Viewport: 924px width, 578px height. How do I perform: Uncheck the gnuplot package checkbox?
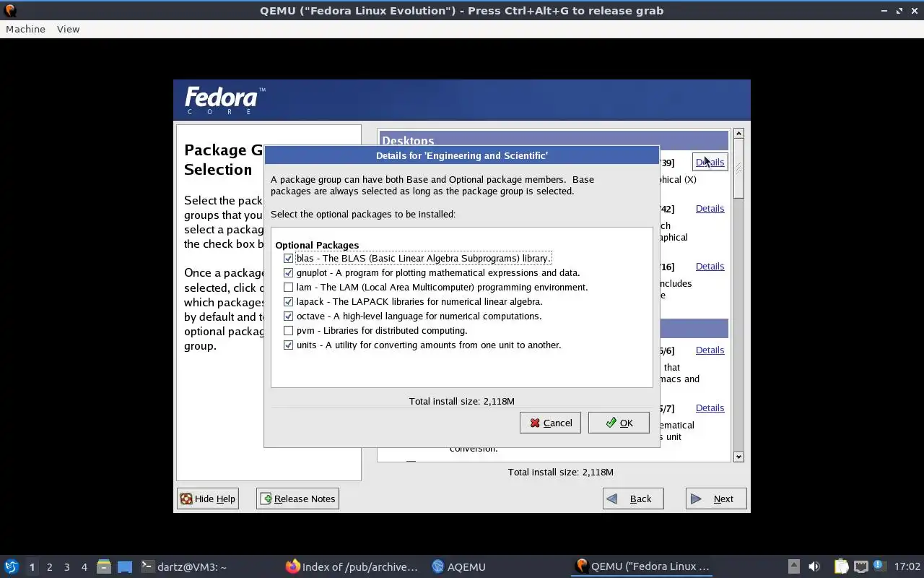coord(289,272)
